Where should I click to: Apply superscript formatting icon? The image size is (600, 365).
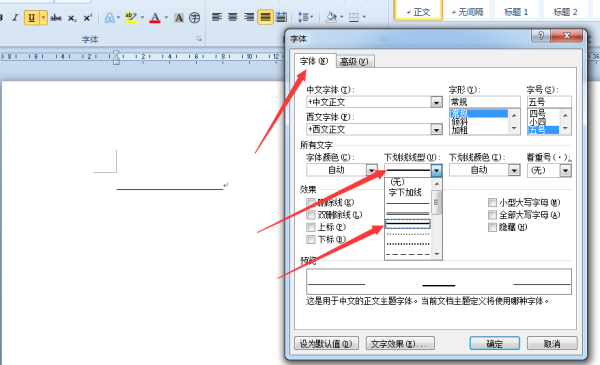coord(88,18)
